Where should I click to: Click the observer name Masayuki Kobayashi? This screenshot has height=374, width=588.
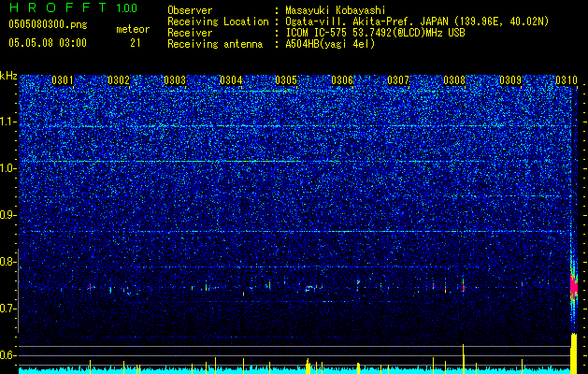pyautogui.click(x=336, y=11)
